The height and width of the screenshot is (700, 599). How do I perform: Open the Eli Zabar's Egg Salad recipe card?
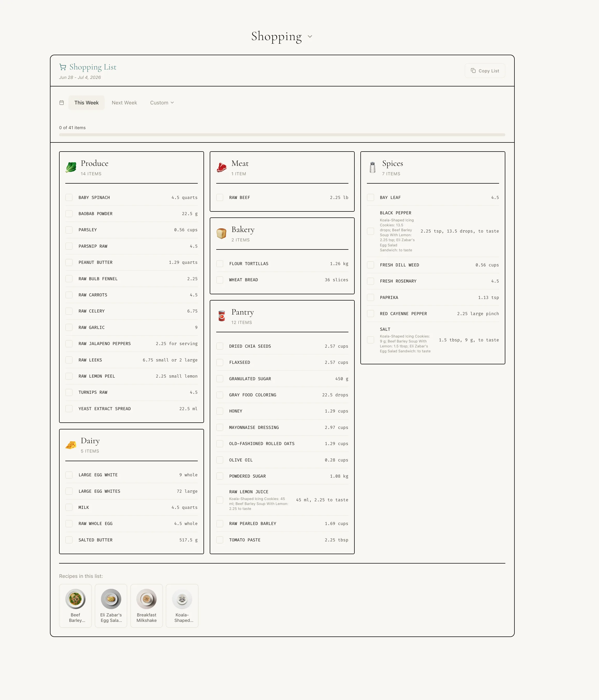coord(111,606)
